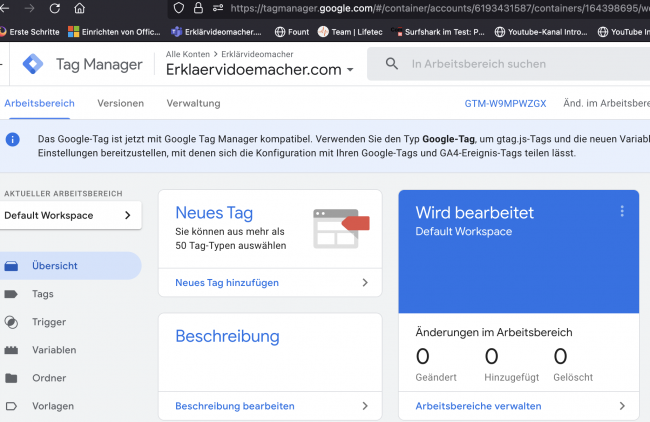Open the Erklaervideomacher.com container dropdown
The image size is (650, 422).
[260, 70]
